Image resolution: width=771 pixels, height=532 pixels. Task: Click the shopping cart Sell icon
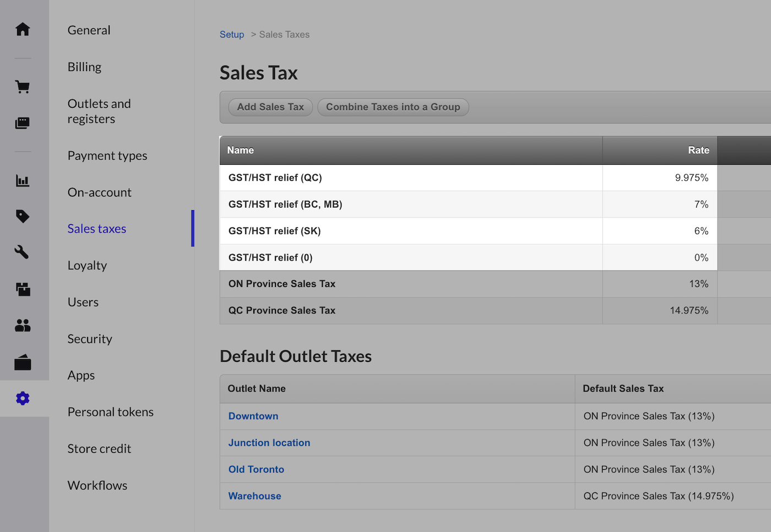[23, 87]
